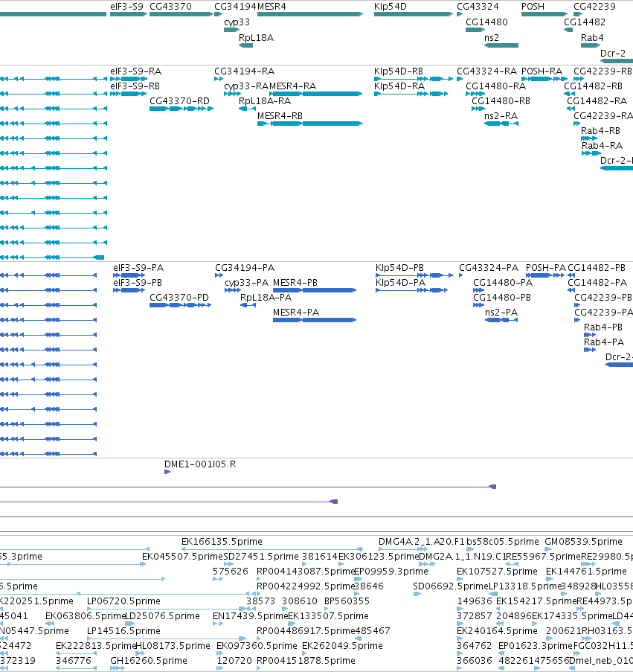
Task: Select EST EK306123.5prime
Action: pyautogui.click(x=341, y=564)
